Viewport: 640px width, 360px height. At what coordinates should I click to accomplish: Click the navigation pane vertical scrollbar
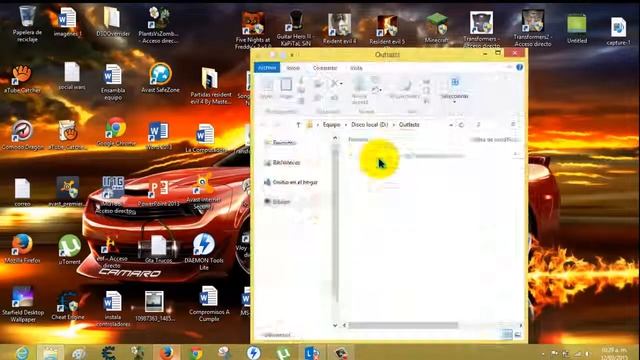pos(336,227)
